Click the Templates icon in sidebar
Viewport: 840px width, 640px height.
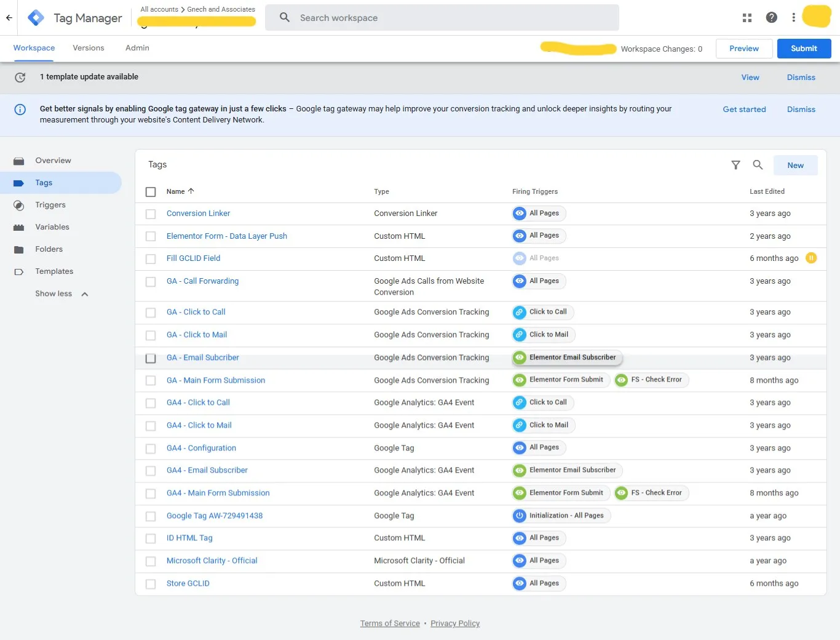point(19,272)
